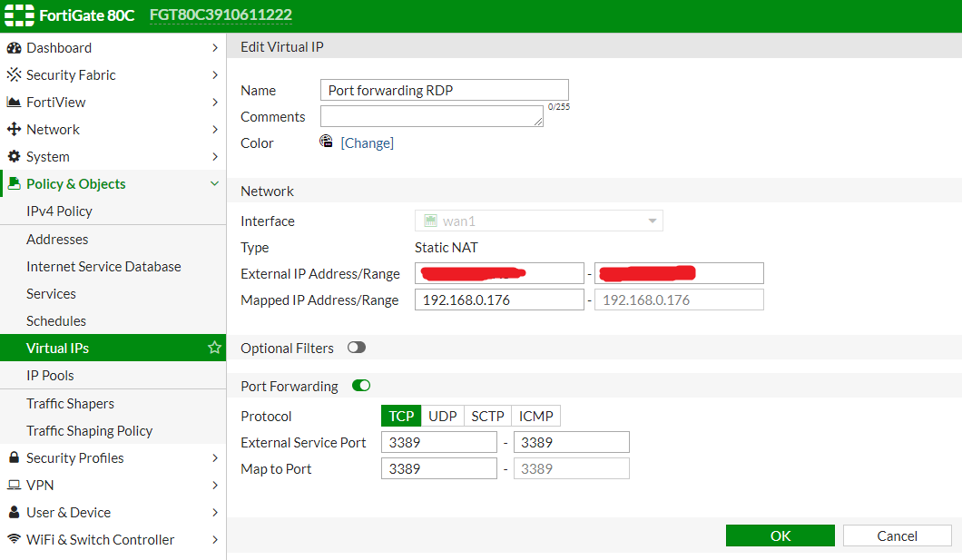Expand the Network menu chevron
Viewport: 962px width, 560px height.
(x=215, y=130)
